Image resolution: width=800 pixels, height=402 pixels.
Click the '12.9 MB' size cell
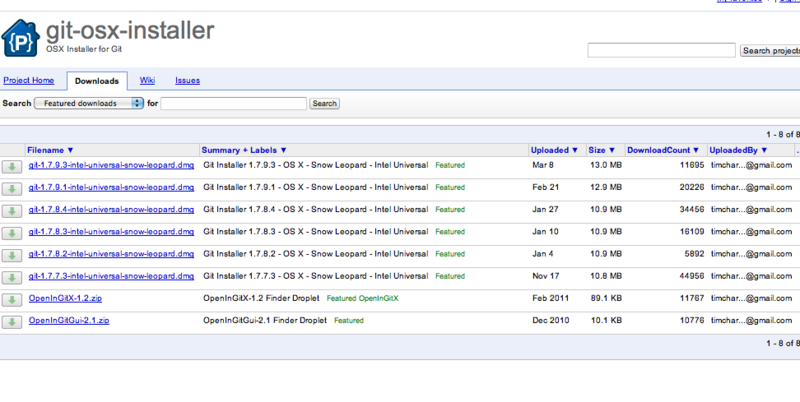[x=606, y=187]
